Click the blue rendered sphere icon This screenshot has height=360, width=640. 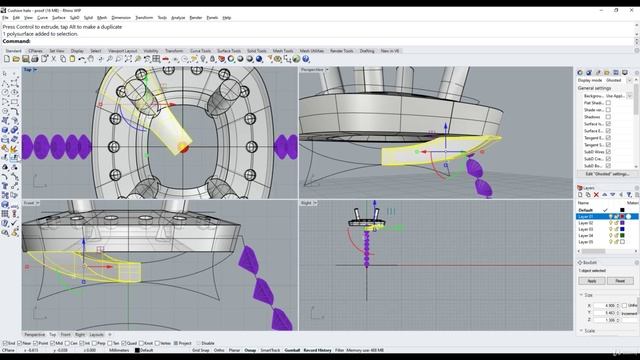point(259,59)
